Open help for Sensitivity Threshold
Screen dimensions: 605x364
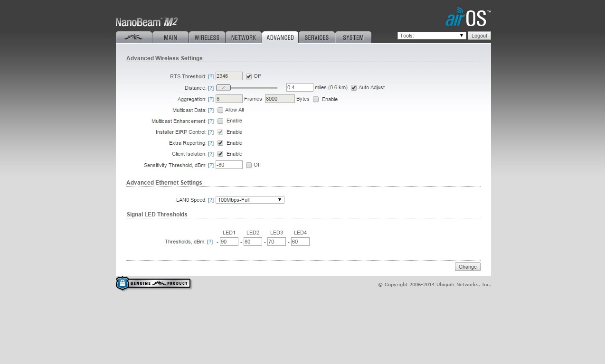point(211,165)
